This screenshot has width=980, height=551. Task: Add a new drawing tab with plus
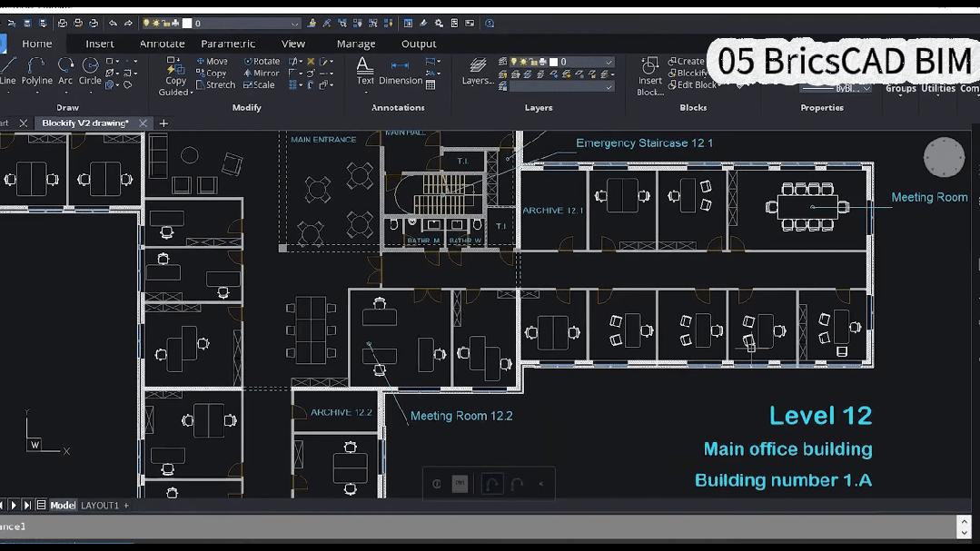click(163, 123)
